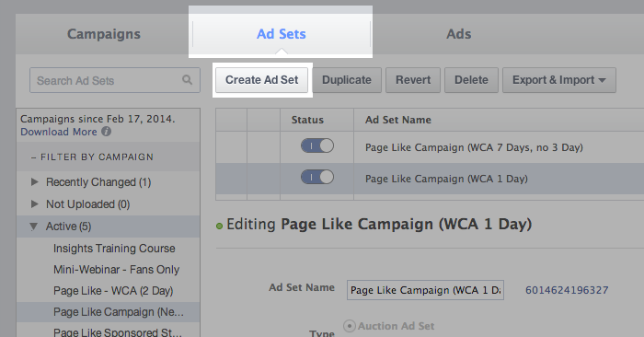Select Page Like - WCA (2 Day) campaign
644x337 pixels.
[x=113, y=291]
